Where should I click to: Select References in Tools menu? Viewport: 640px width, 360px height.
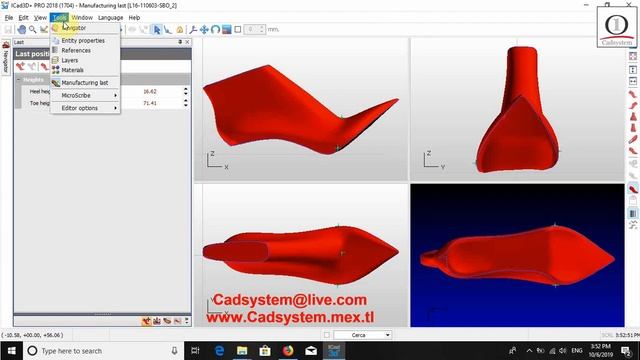click(x=85, y=51)
